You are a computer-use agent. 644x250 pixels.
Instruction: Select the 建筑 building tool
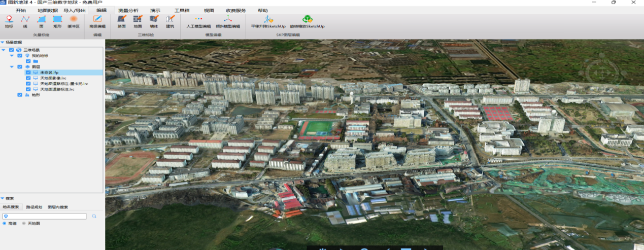point(170,21)
